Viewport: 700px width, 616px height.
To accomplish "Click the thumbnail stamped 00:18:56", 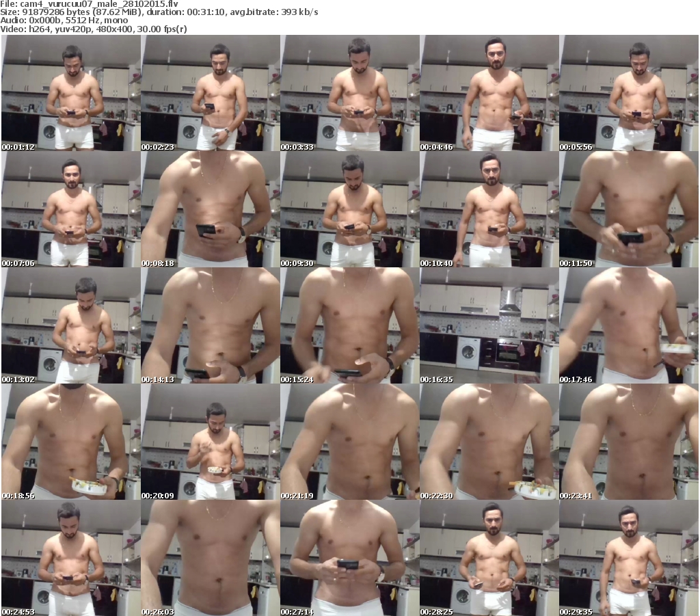I will coord(71,442).
